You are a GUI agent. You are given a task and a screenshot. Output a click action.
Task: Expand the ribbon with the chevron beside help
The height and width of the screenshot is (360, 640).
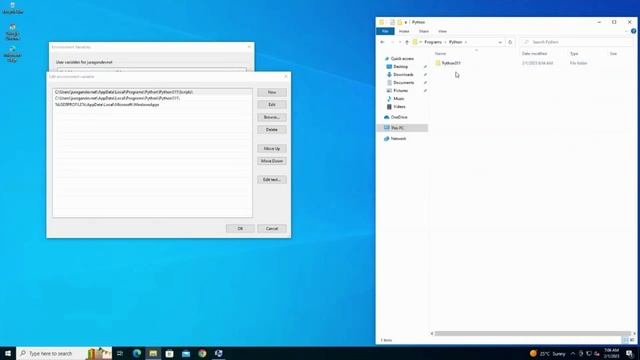click(627, 31)
